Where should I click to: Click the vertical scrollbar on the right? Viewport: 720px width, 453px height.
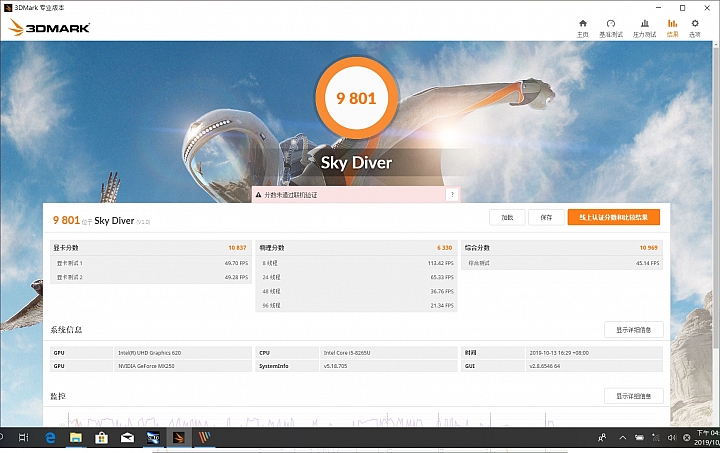pyautogui.click(x=716, y=197)
